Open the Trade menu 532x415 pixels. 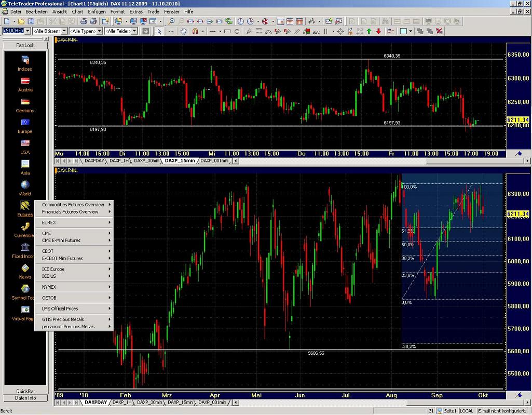tap(153, 11)
